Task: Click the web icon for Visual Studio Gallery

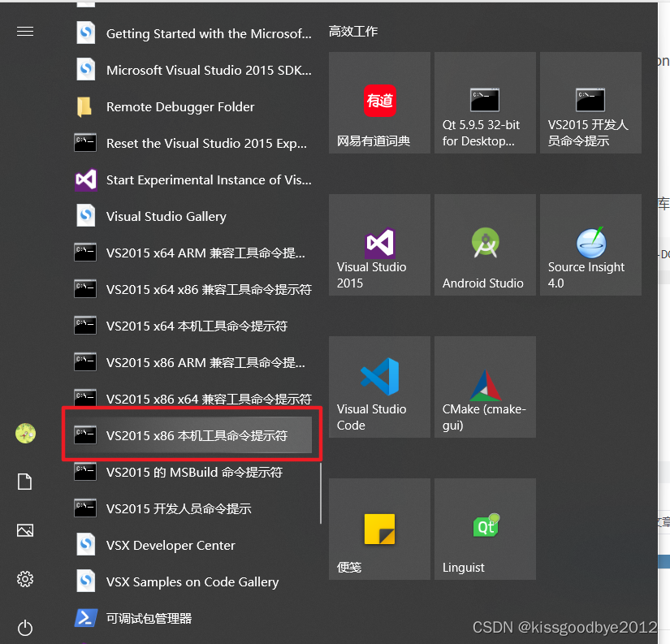Action: [x=85, y=216]
